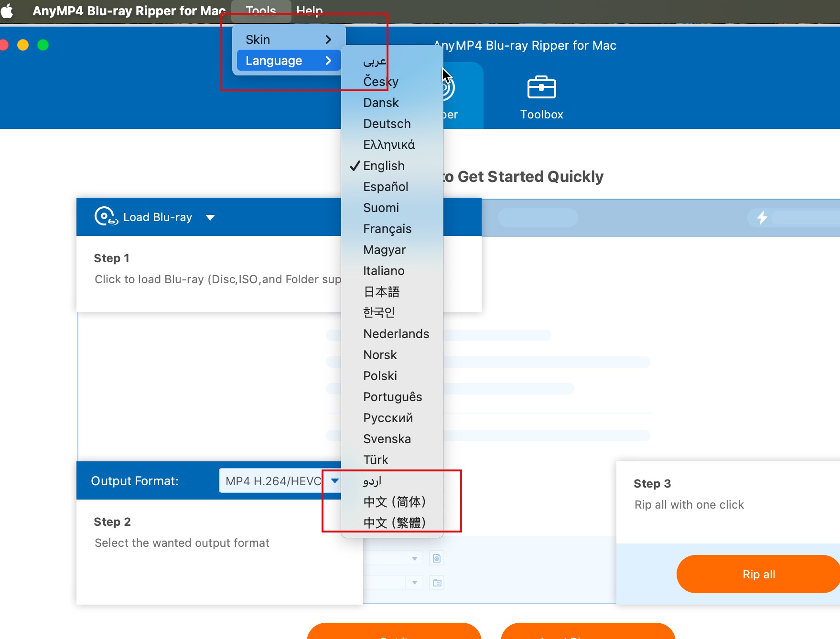
Task: Expand the Load Blu-ray dropdown arrow
Action: click(x=210, y=217)
